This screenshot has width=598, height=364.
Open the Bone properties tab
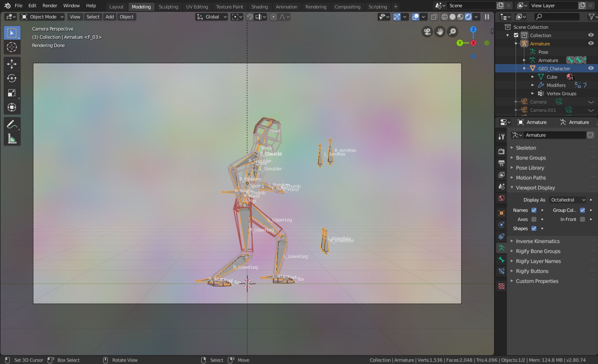click(502, 260)
